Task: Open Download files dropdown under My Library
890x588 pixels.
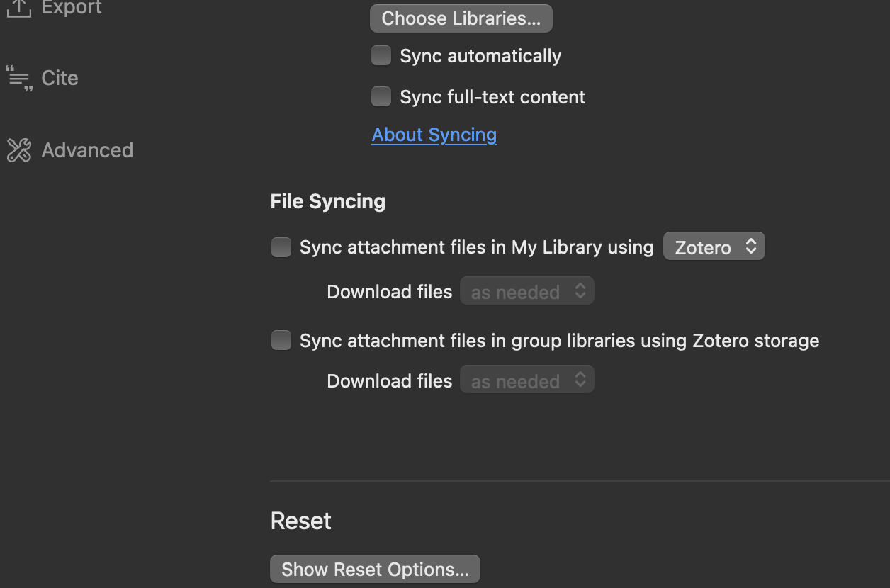Action: [527, 291]
